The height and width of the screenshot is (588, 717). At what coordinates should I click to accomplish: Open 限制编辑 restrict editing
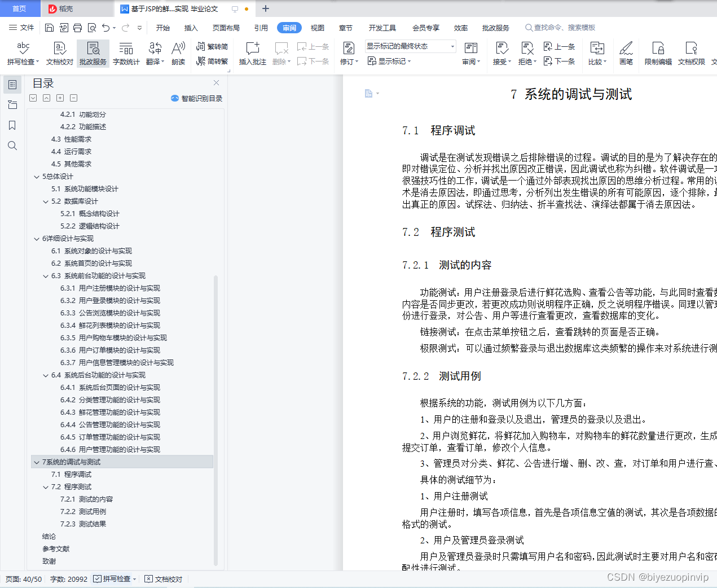[658, 54]
